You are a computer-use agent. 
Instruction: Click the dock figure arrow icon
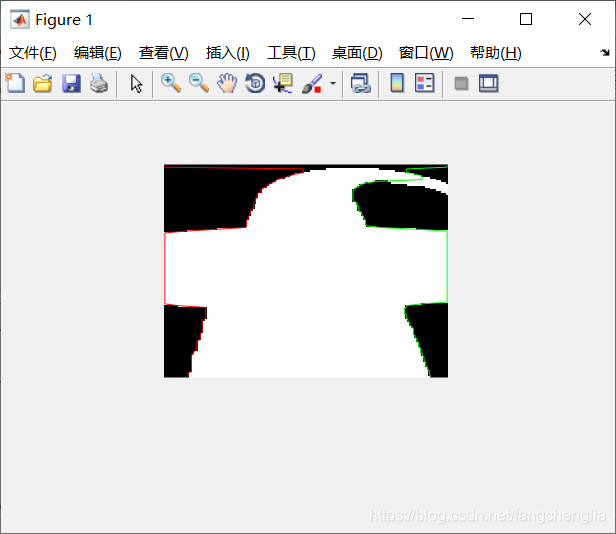coord(605,52)
